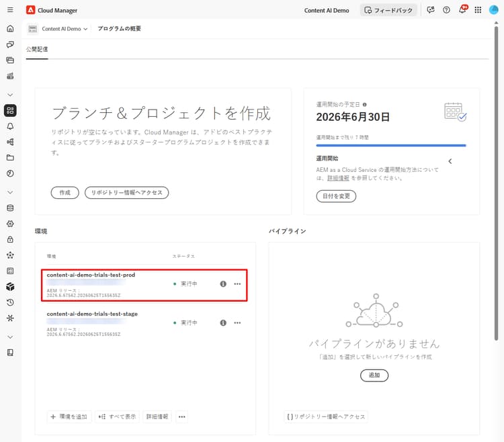The image size is (504, 442).
Task: Open notifications bell with red badge
Action: click(462, 9)
